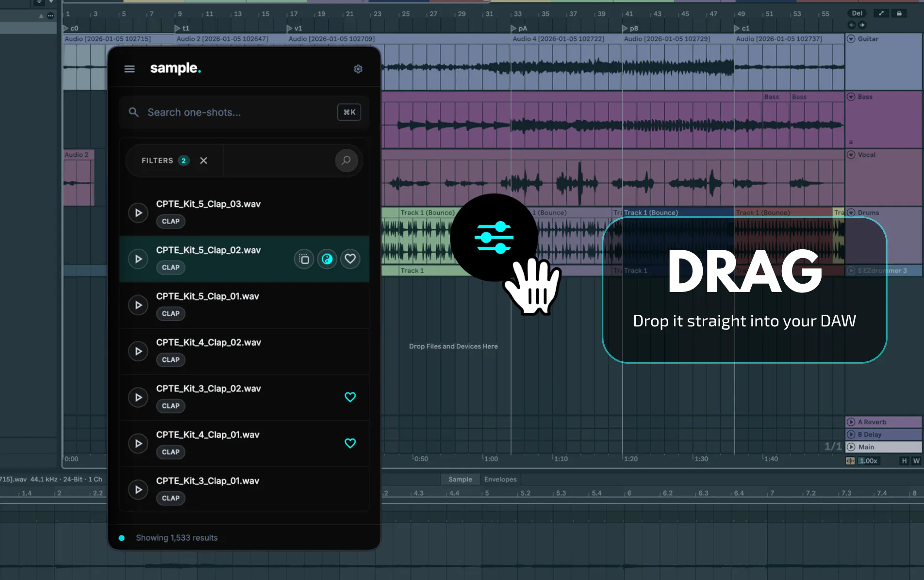Preview CPTE_Kit_5_Clap_01.wav with play button
Screen dimensions: 924x580
138,305
